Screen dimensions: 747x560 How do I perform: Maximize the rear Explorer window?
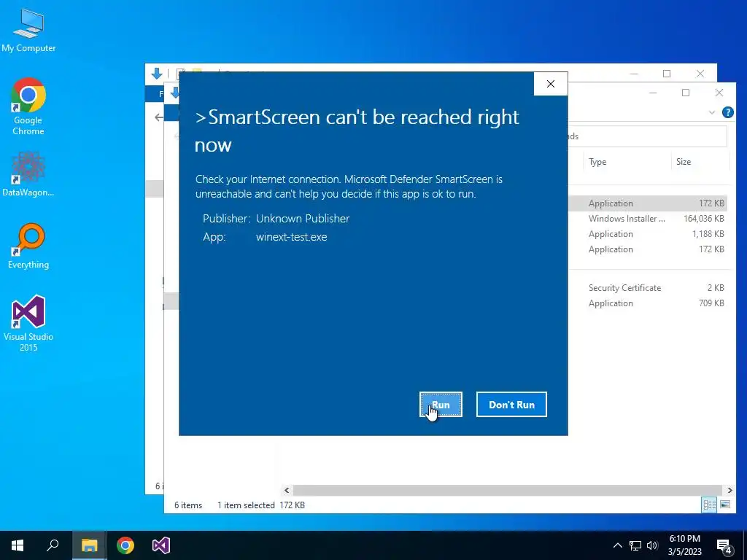click(667, 74)
